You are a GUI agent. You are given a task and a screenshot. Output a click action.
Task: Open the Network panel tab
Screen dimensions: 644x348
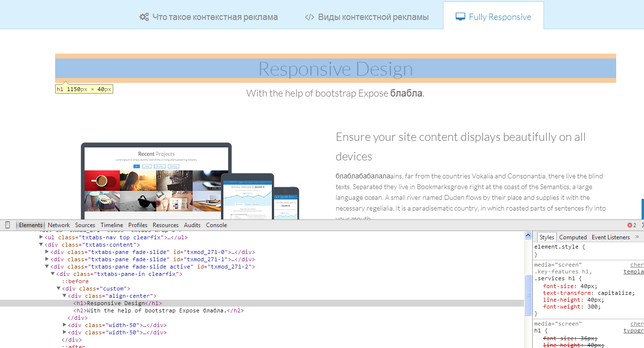pyautogui.click(x=59, y=225)
